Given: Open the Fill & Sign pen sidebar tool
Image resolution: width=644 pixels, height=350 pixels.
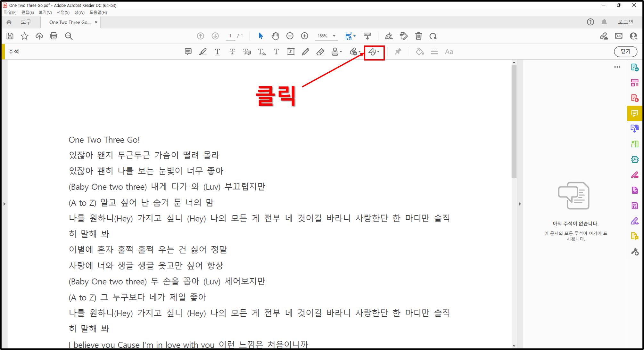Looking at the screenshot, I should tap(635, 221).
